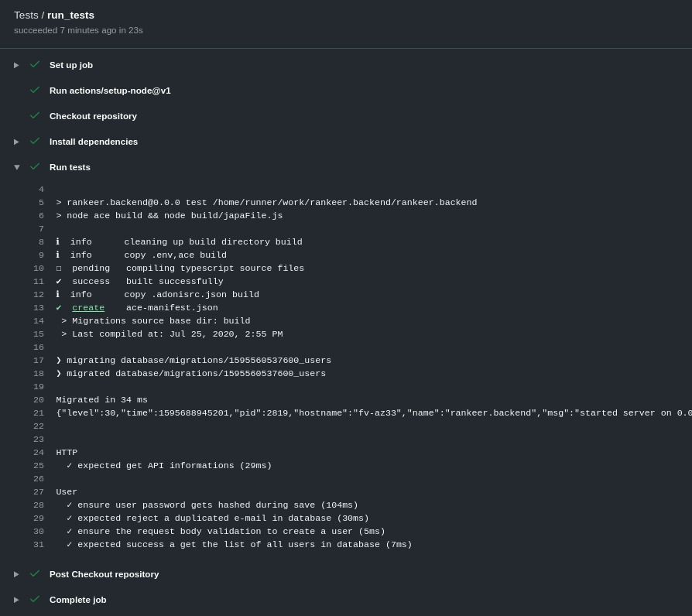Screen dimensions: 692x616
Task: Select log line number 15
Action: tap(39, 334)
